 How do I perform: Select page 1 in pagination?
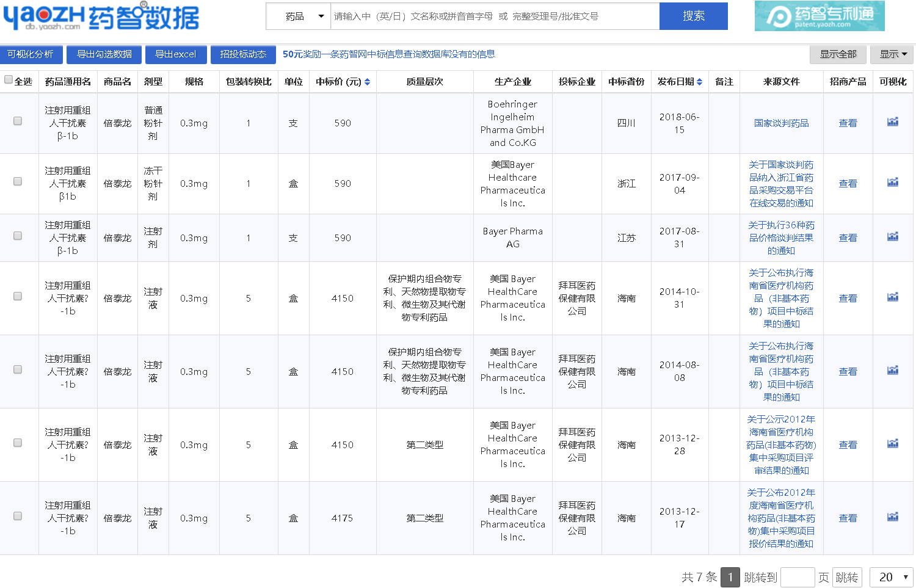tap(730, 578)
